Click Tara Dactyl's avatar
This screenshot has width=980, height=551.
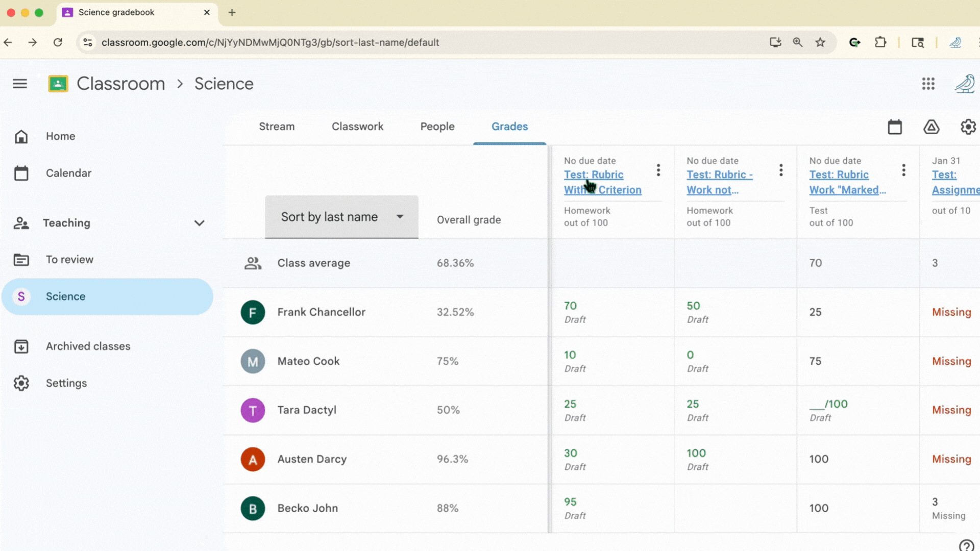(253, 410)
